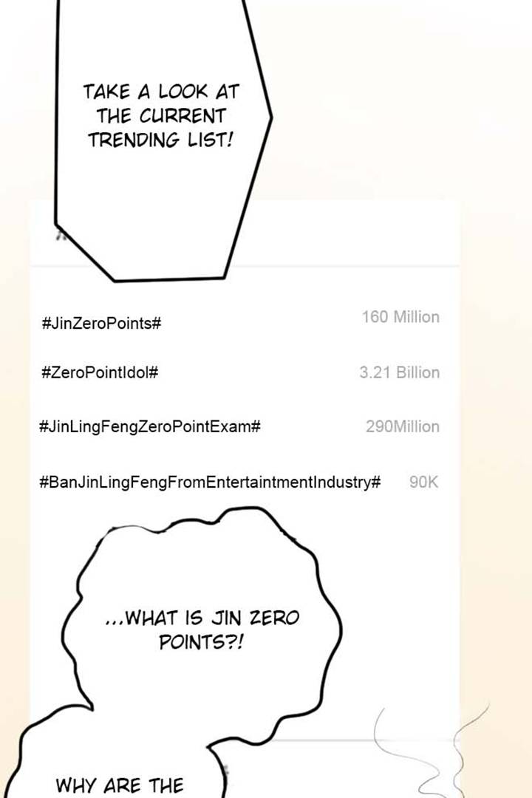This screenshot has height=798, width=532.
Task: Click the gray divider line near the panel bottom
Action: [332, 740]
